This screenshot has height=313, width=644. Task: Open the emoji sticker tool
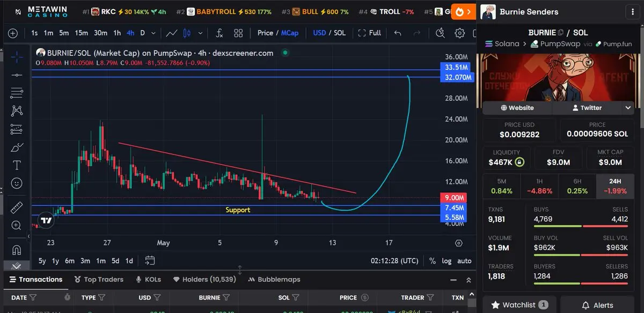(17, 183)
